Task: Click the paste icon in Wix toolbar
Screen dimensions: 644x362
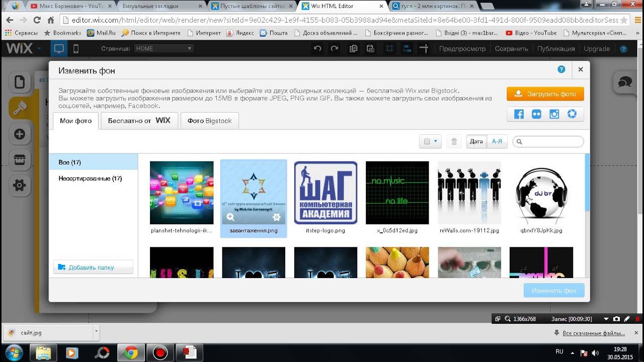Action: (370, 49)
